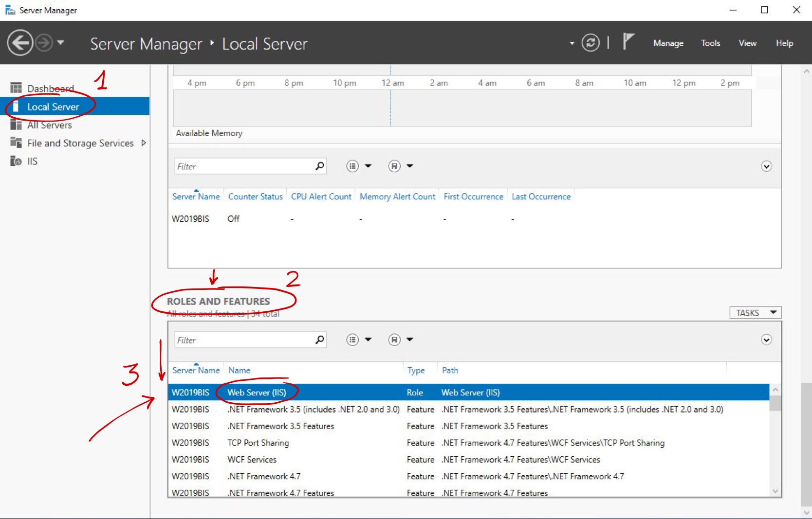Click the roles list scrollbar thumb
This screenshot has height=519, width=812.
[x=775, y=403]
